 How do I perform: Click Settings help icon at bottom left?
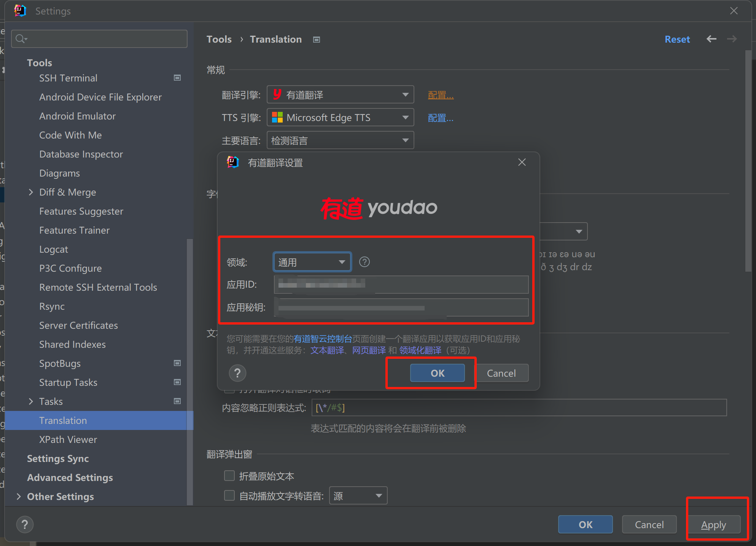(25, 525)
